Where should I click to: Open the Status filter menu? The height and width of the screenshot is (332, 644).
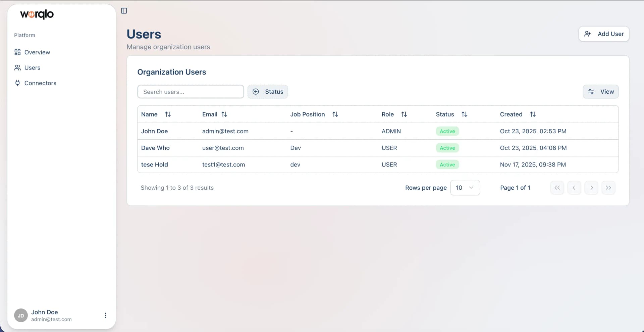[x=268, y=91]
